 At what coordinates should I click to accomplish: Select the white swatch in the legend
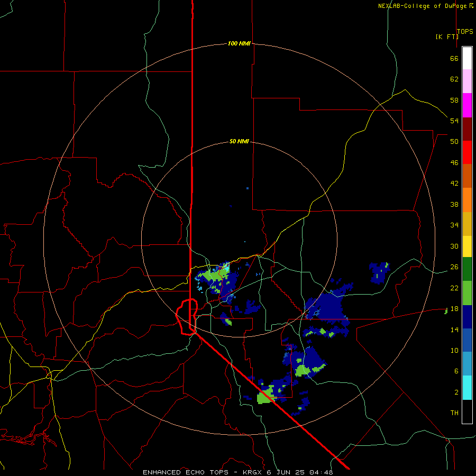467,58
